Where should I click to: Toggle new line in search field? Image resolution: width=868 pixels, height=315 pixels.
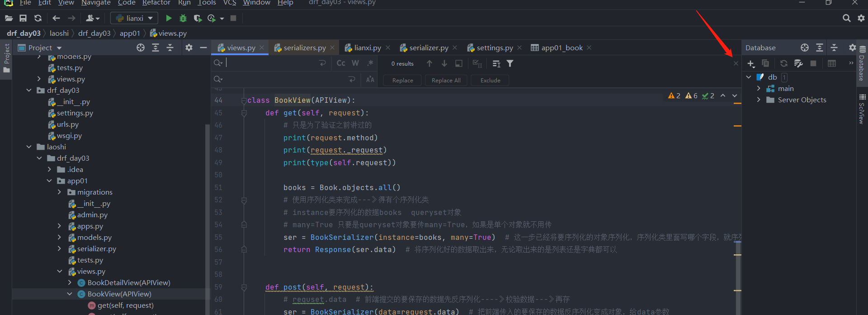click(322, 63)
